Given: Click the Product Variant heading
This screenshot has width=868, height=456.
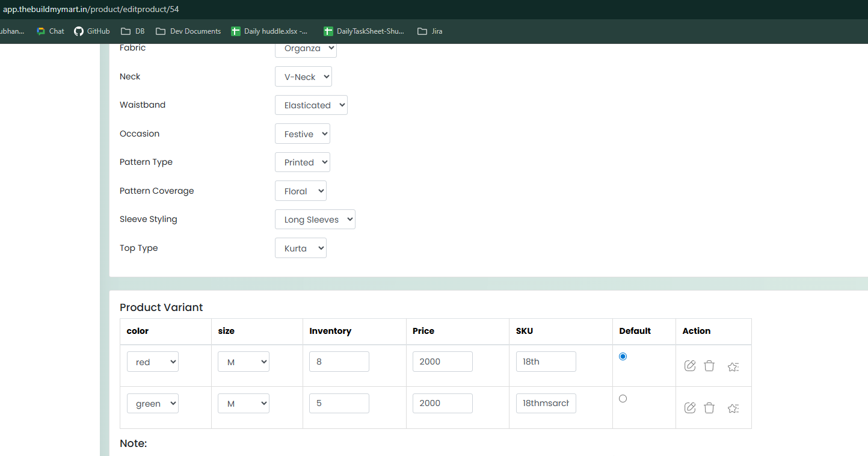Looking at the screenshot, I should tap(161, 307).
